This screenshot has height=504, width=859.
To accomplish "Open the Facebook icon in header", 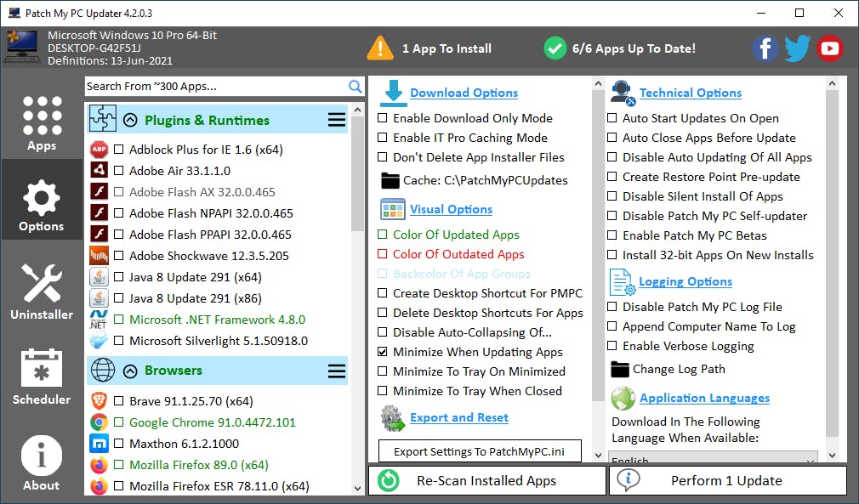I will coord(765,48).
